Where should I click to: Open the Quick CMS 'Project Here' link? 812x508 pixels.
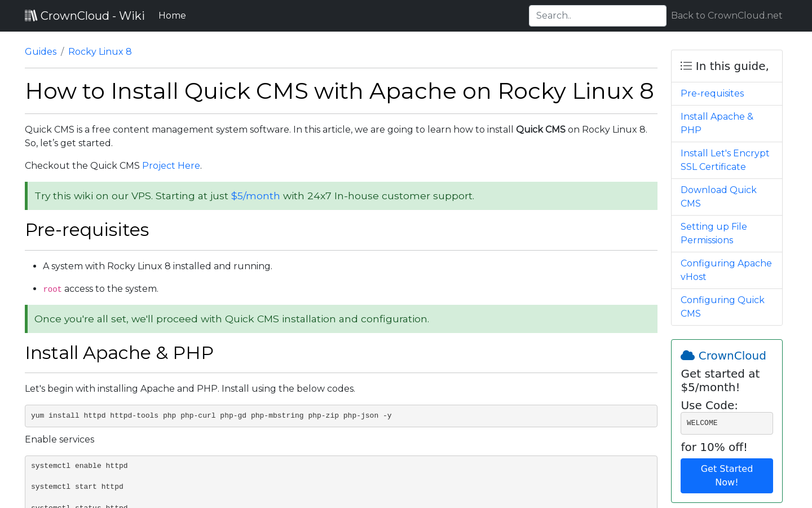pos(171,165)
